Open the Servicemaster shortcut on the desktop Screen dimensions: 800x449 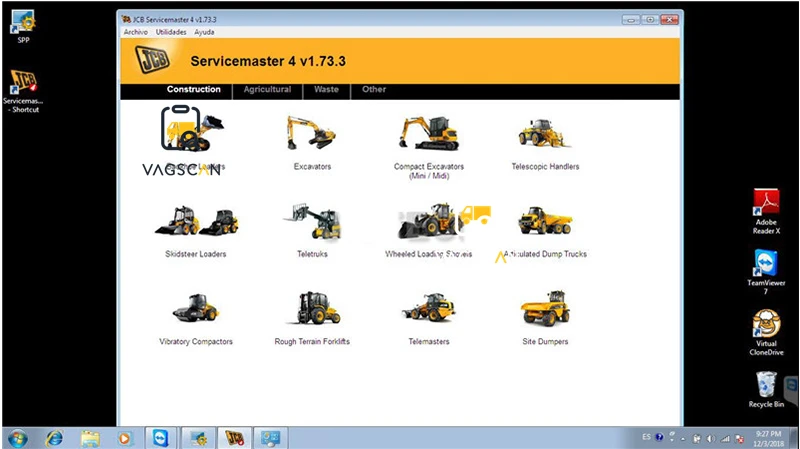coord(23,91)
